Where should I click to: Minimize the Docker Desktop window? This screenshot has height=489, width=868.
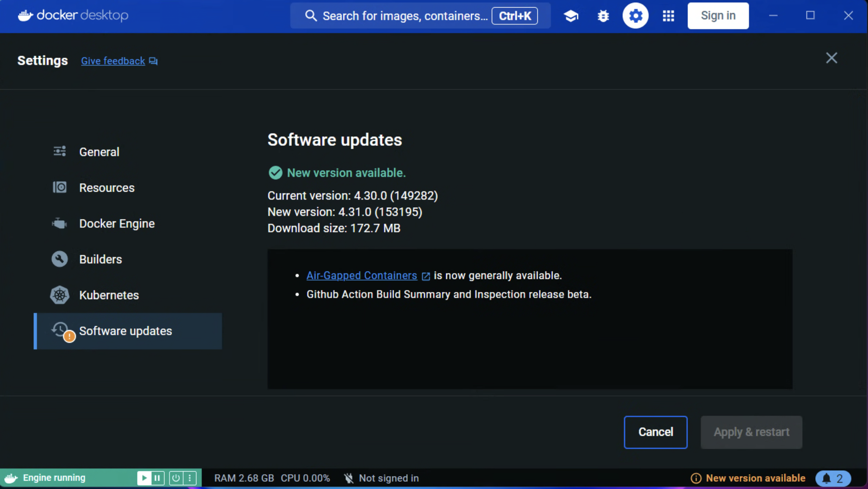coord(773,16)
